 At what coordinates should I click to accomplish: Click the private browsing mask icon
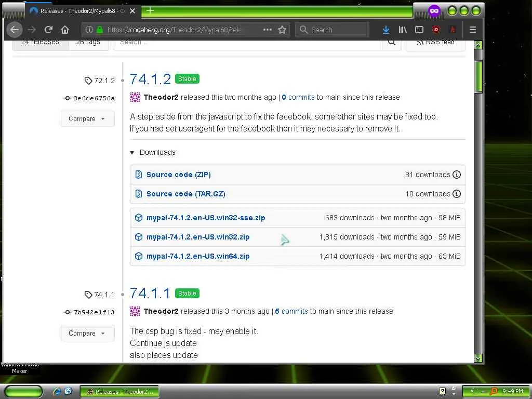click(434, 11)
